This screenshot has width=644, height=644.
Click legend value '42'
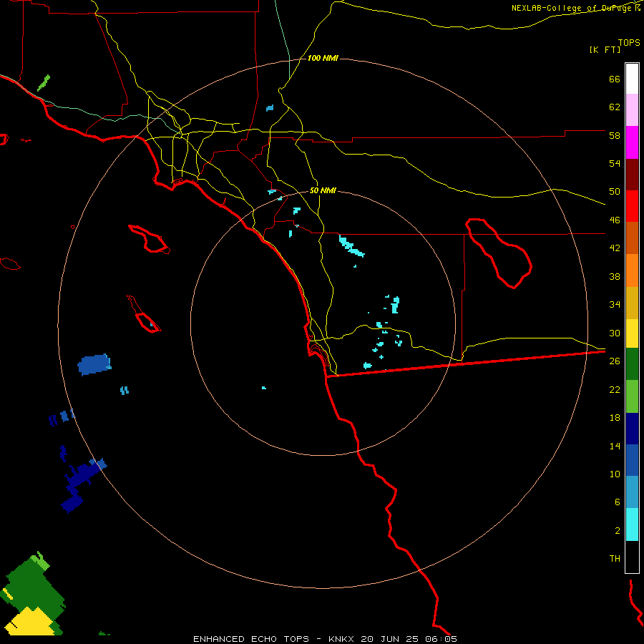tap(615, 248)
